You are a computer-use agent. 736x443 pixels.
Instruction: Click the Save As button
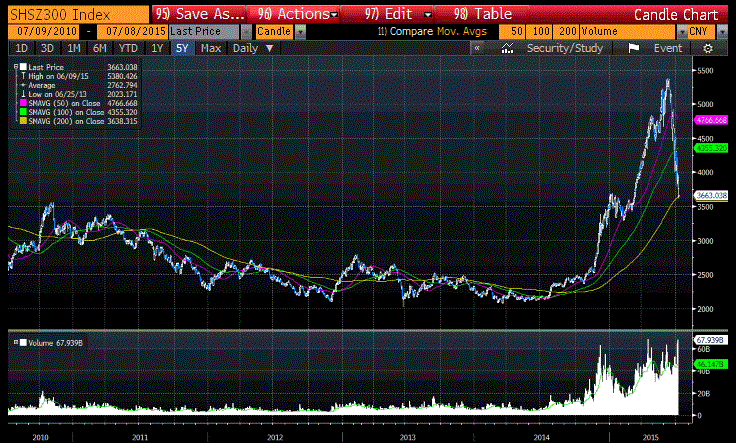[x=199, y=14]
